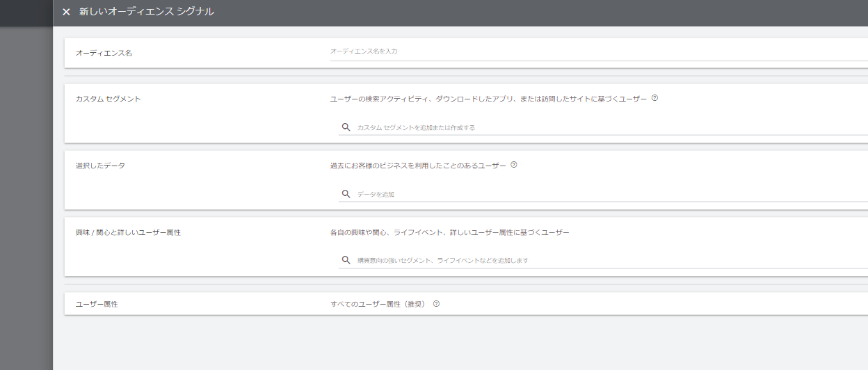Click the 興味 / 関心と詳しいユーザー属性 label
This screenshot has width=868, height=370.
(128, 232)
